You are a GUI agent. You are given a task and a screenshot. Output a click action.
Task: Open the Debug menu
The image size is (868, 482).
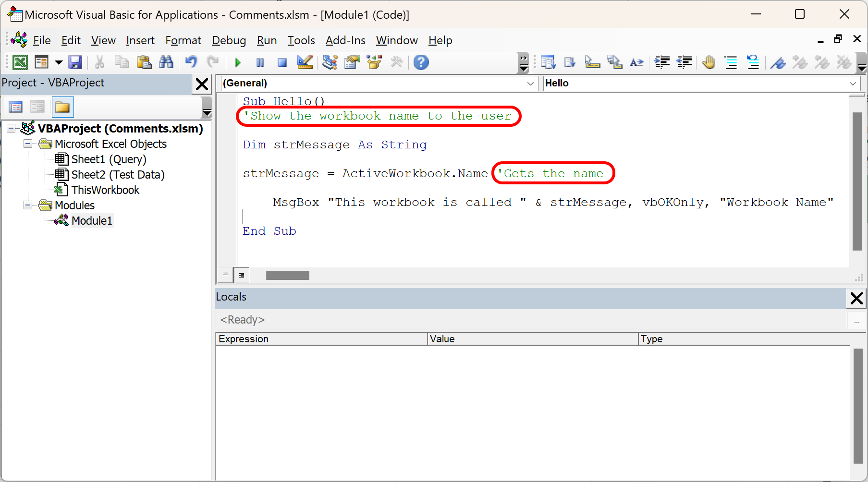point(229,40)
